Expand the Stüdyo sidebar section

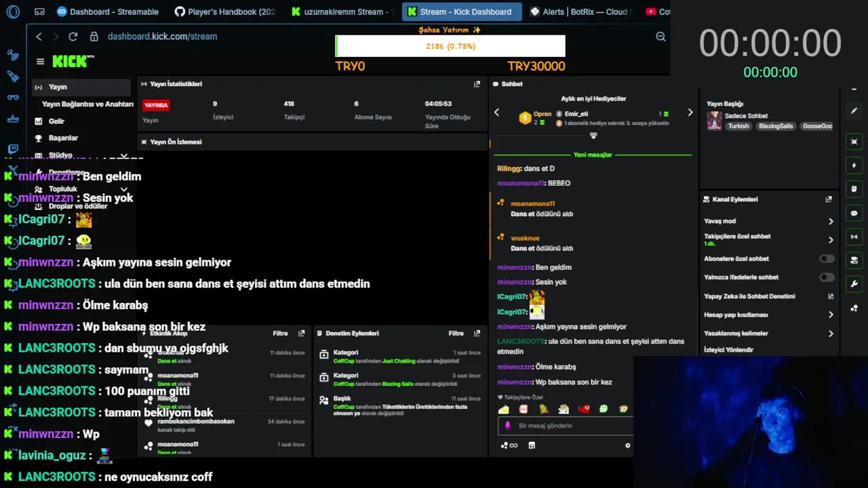pyautogui.click(x=123, y=155)
